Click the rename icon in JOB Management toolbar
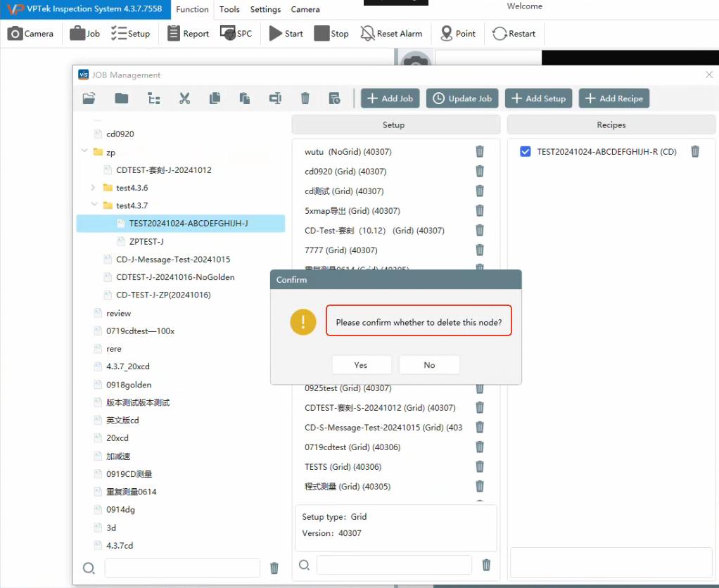This screenshot has width=719, height=588. coord(275,98)
